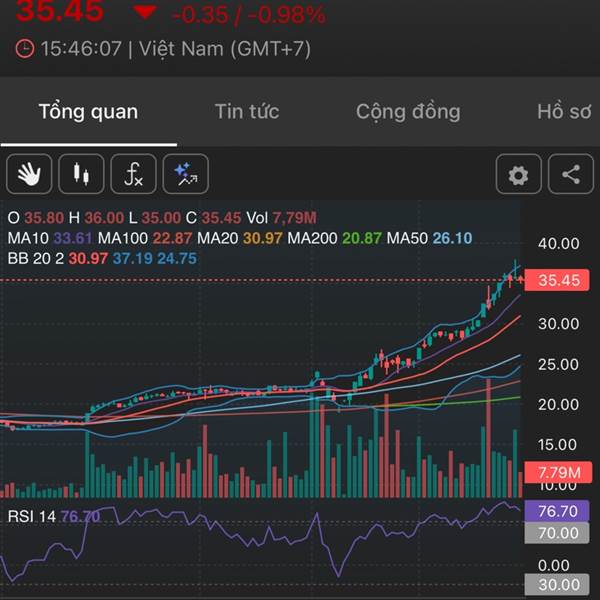This screenshot has width=600, height=600.
Task: Tap the 76.70 RSI value label
Action: coord(557,511)
